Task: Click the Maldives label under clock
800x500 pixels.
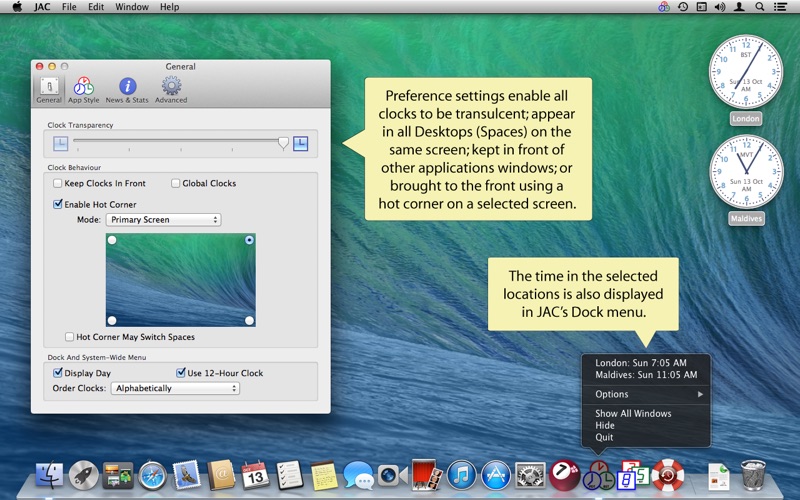Action: pos(746,218)
